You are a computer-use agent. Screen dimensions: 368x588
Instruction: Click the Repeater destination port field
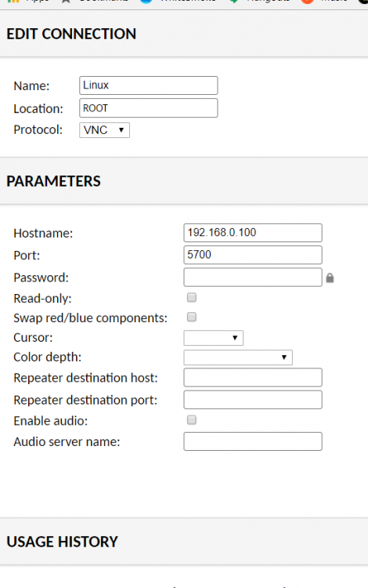pos(253,400)
